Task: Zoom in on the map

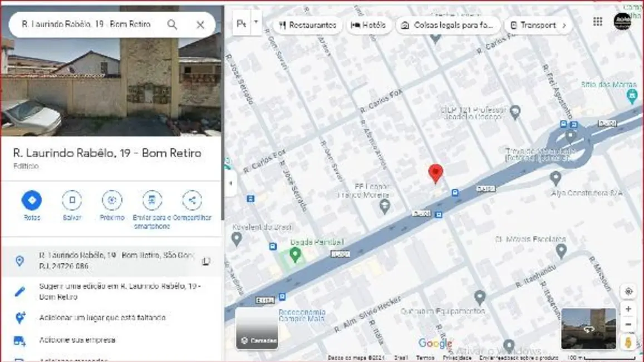Action: tap(628, 309)
